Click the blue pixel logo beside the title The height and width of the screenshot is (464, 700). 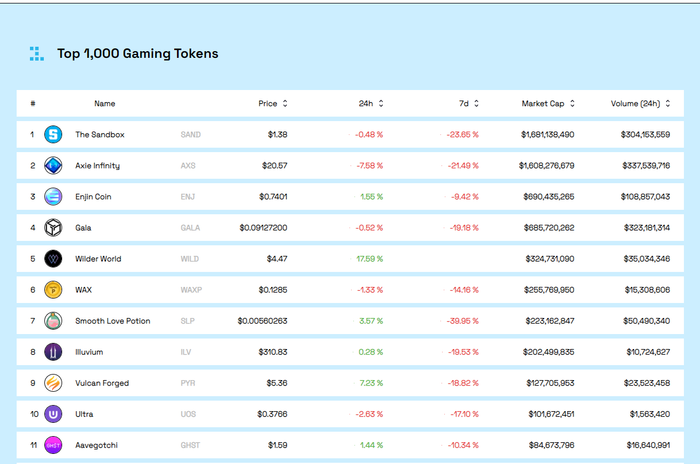[37, 54]
